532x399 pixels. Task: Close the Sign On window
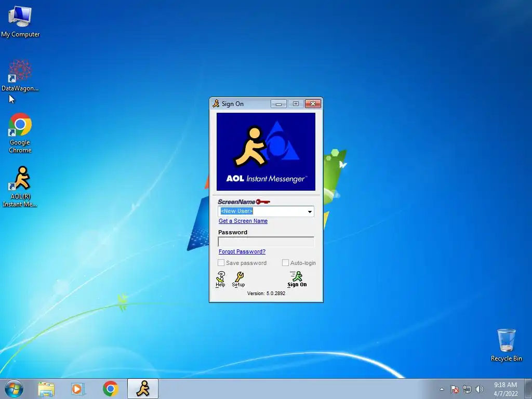pyautogui.click(x=313, y=104)
